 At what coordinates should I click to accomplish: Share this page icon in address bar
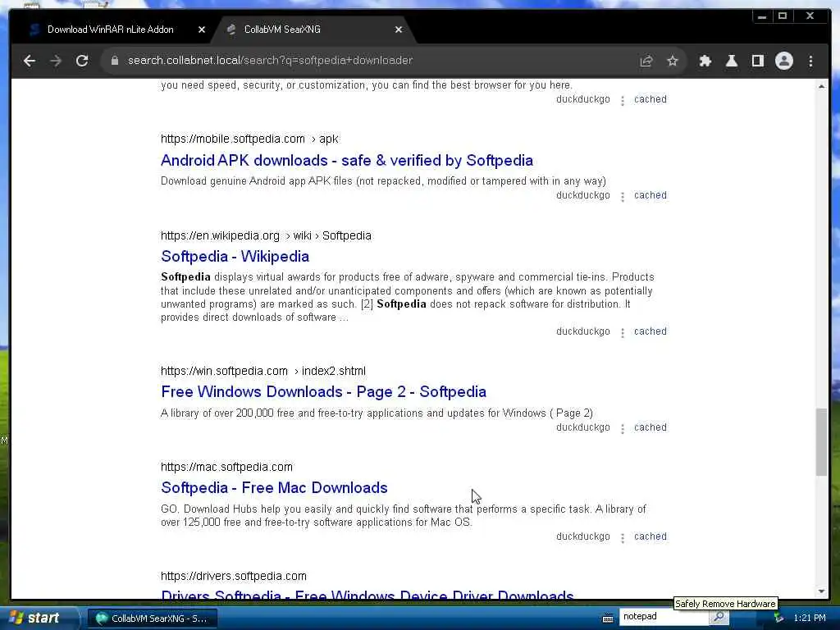pyautogui.click(x=646, y=61)
